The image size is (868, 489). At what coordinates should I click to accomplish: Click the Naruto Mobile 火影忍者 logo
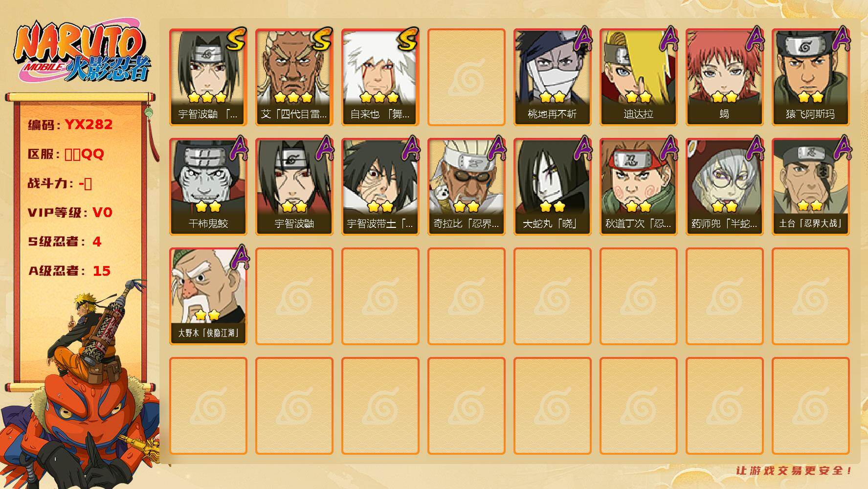pyautogui.click(x=82, y=51)
